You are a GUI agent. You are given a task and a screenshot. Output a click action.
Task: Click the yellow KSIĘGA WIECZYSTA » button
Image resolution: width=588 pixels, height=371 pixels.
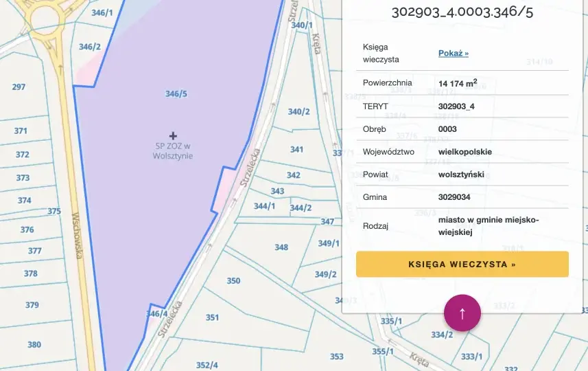[x=462, y=265]
